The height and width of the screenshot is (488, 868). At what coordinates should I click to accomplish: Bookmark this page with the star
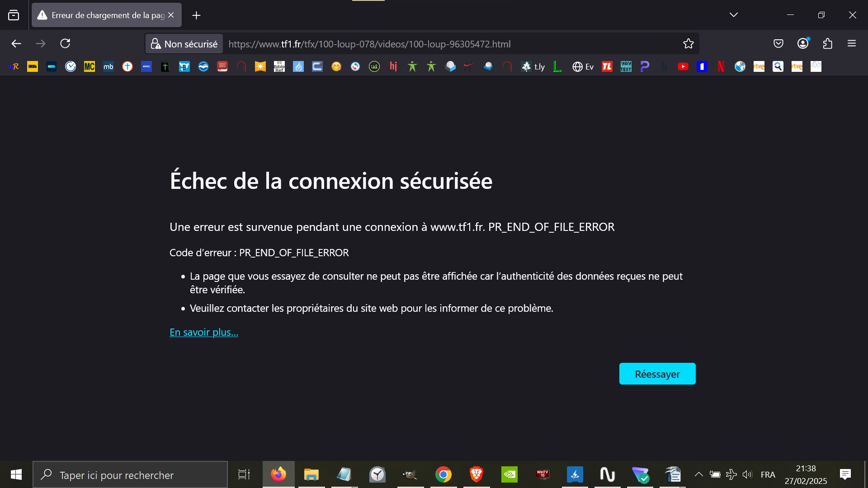pos(688,43)
